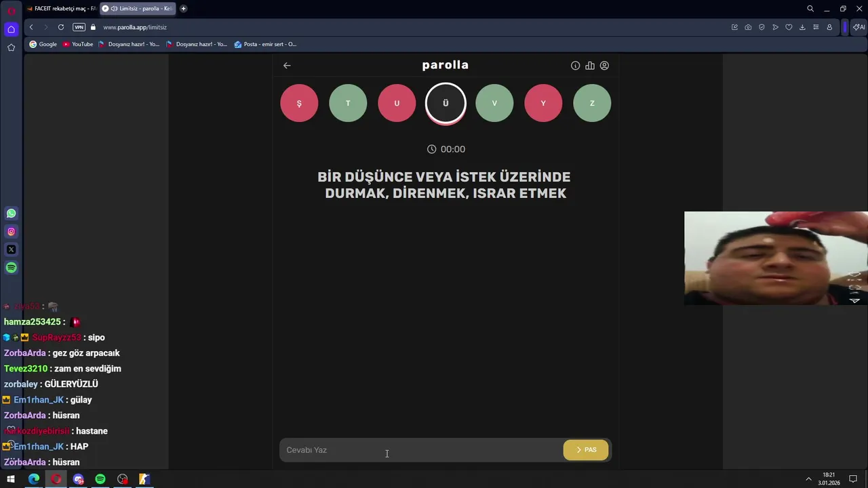
Task: Reload the page
Action: point(61,27)
